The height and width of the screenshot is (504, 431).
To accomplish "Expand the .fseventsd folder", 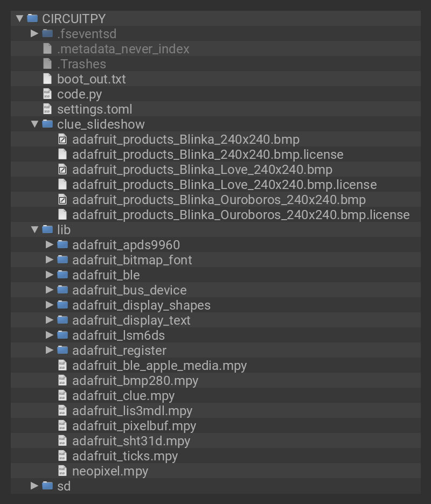I will [x=34, y=34].
